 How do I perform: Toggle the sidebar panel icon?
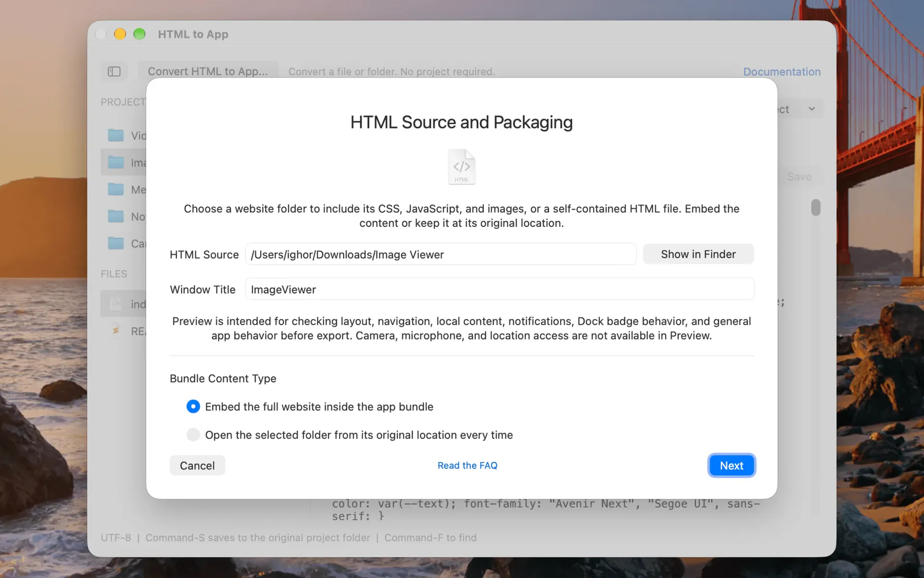pos(114,72)
